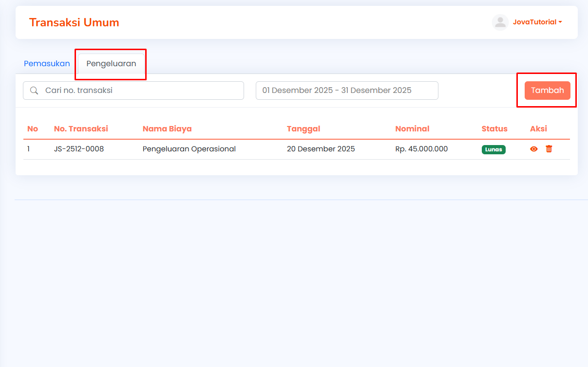Open the JovaTutorial account dropdown

(x=537, y=22)
